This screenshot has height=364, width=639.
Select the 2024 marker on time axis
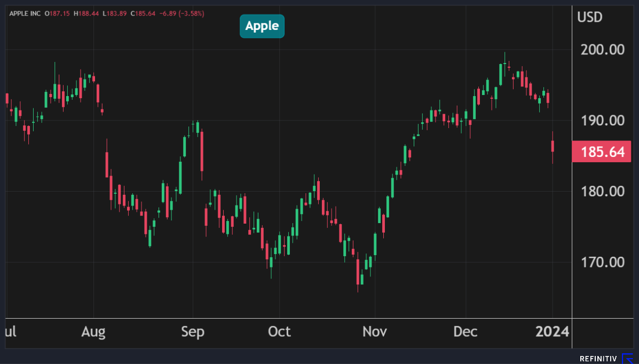tap(553, 332)
